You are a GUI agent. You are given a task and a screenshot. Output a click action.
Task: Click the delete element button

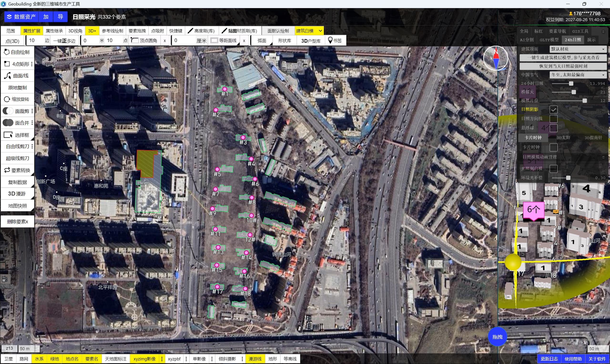pos(17,222)
